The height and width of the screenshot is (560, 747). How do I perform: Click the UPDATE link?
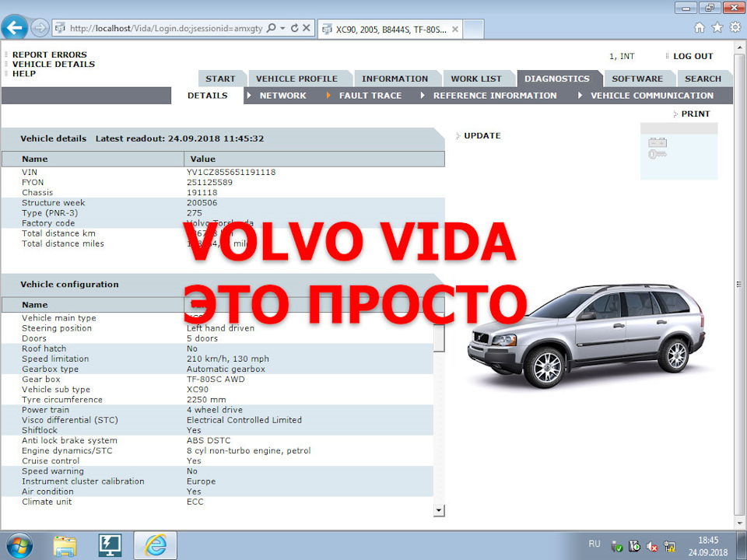coord(482,135)
